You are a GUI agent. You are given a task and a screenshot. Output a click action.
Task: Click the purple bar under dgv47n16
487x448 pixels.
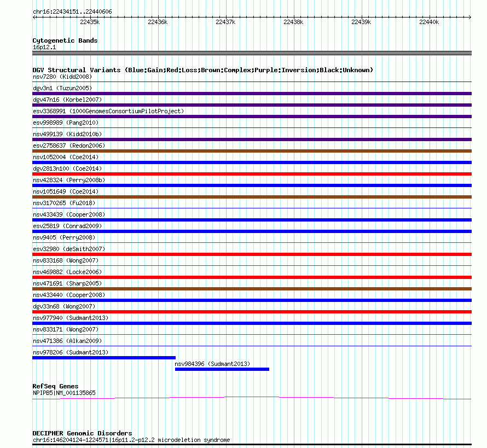coord(252,105)
